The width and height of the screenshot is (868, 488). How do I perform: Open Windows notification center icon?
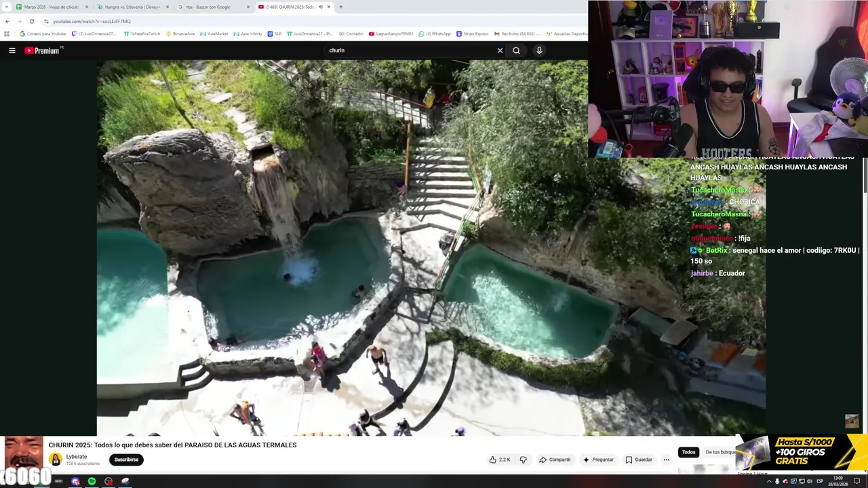click(x=856, y=481)
